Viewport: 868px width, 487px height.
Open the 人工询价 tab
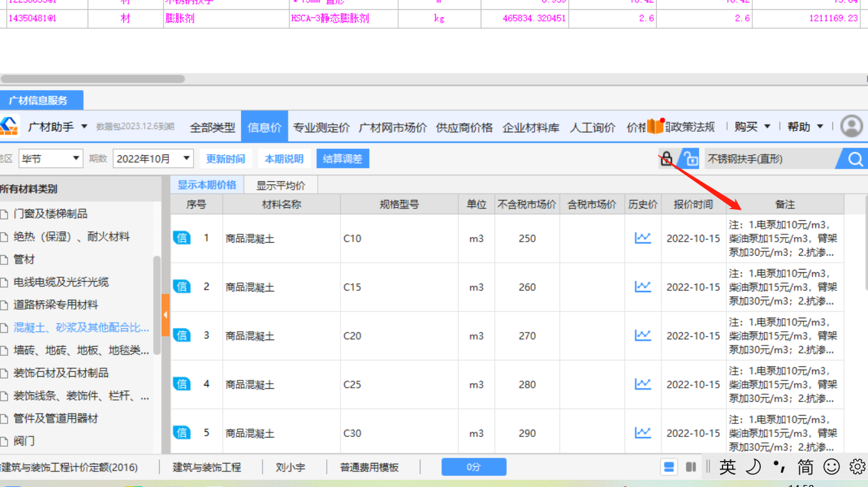click(x=593, y=127)
